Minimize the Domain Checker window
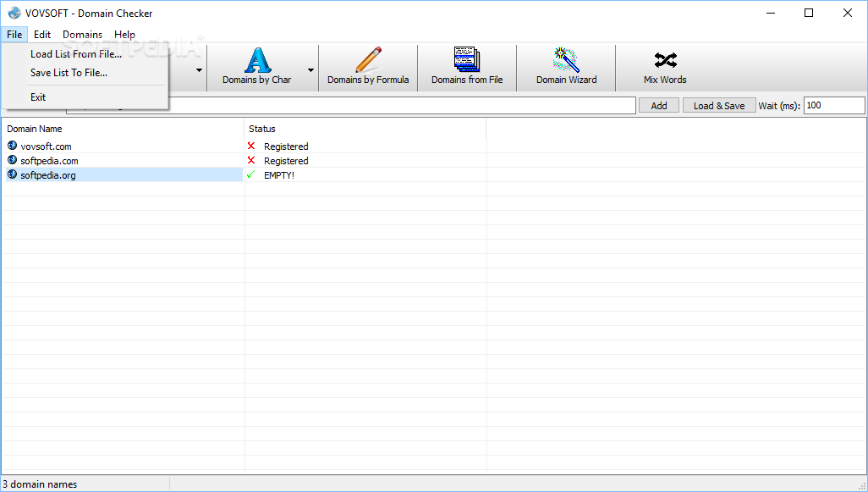 coord(771,13)
